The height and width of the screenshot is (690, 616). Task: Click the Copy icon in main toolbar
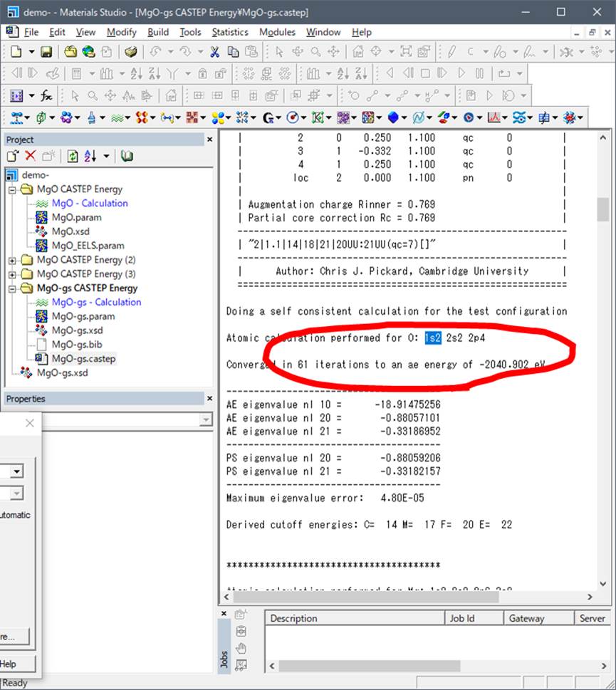(x=233, y=52)
